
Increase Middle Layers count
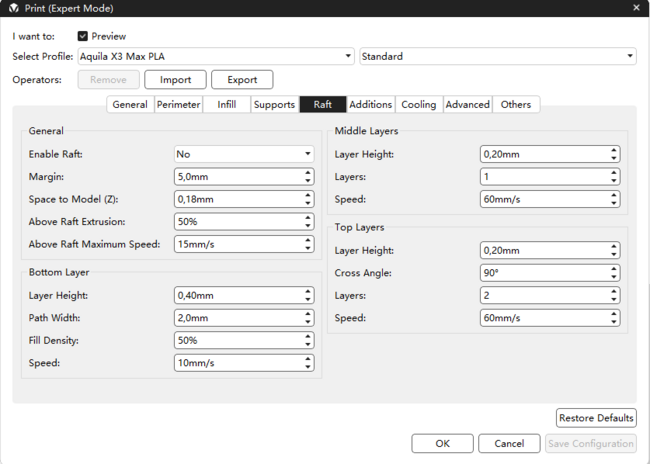(612, 172)
